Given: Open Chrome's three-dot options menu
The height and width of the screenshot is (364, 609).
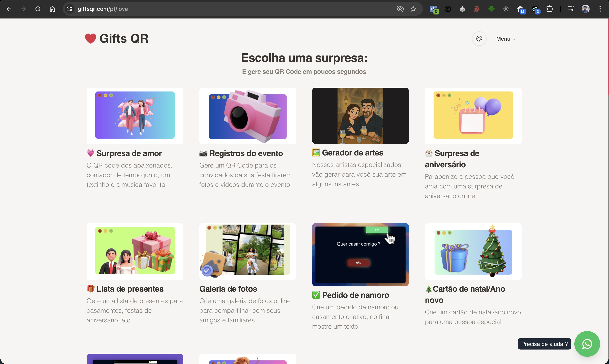Looking at the screenshot, I should (x=600, y=9).
